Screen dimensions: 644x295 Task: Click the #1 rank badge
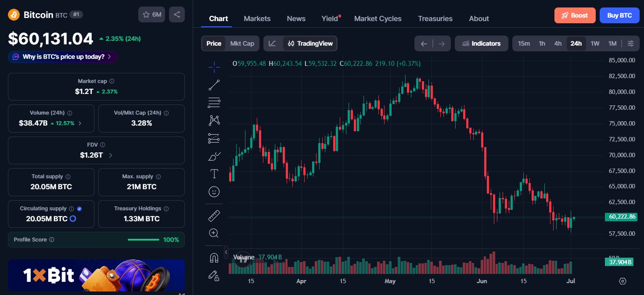(76, 14)
